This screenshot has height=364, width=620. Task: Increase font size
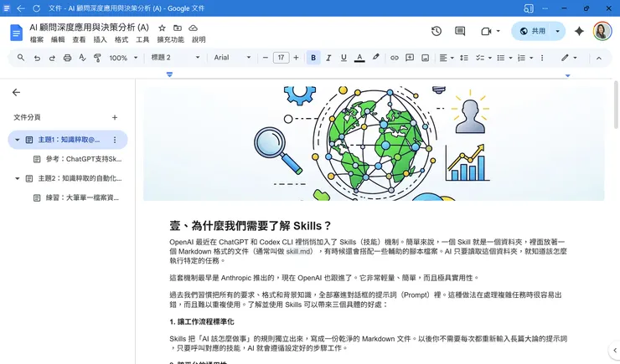click(296, 58)
